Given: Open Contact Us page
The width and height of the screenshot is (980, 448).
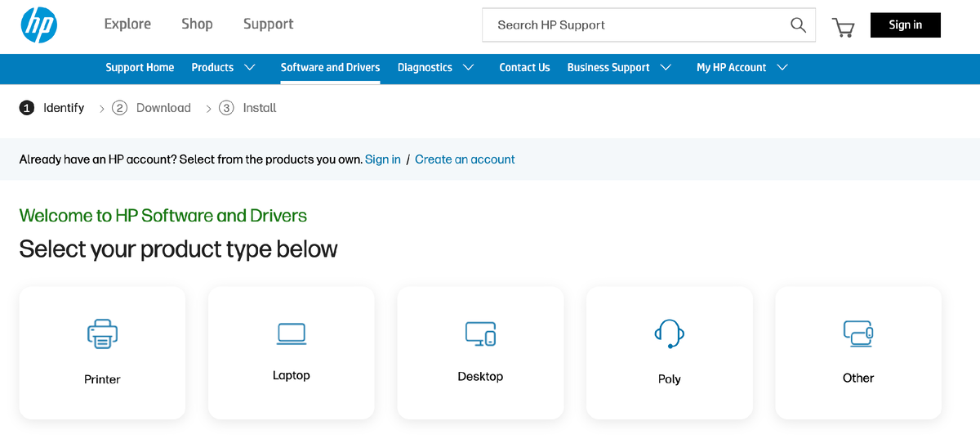Looking at the screenshot, I should pyautogui.click(x=524, y=68).
